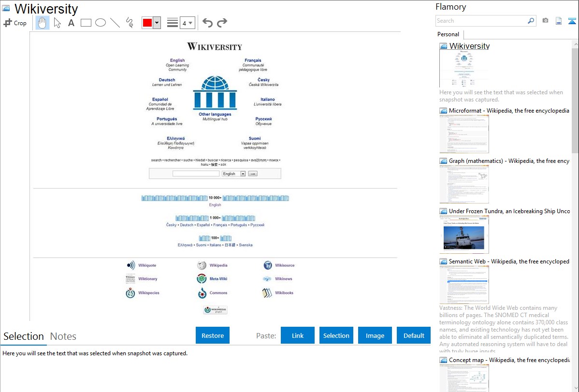Click the Español language link
Screen dimensions: 579x392
(x=160, y=100)
